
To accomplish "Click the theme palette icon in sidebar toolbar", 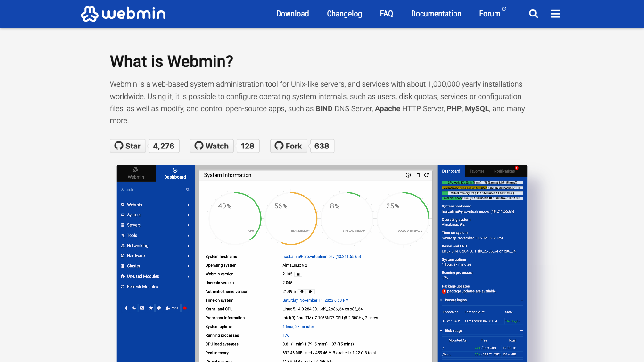I will point(159,308).
